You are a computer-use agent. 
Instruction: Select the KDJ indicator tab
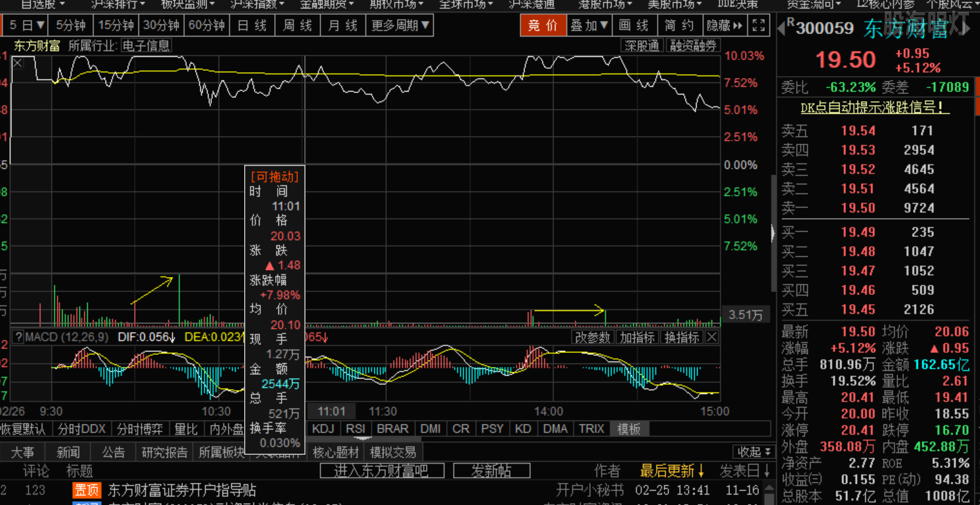pyautogui.click(x=324, y=429)
